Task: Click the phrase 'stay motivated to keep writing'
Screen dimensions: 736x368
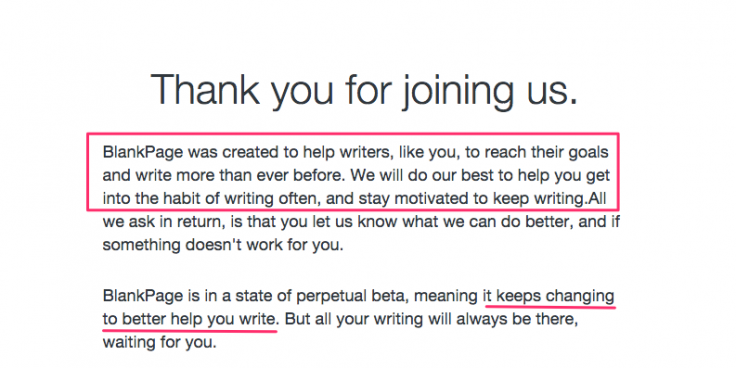Action: (x=471, y=199)
